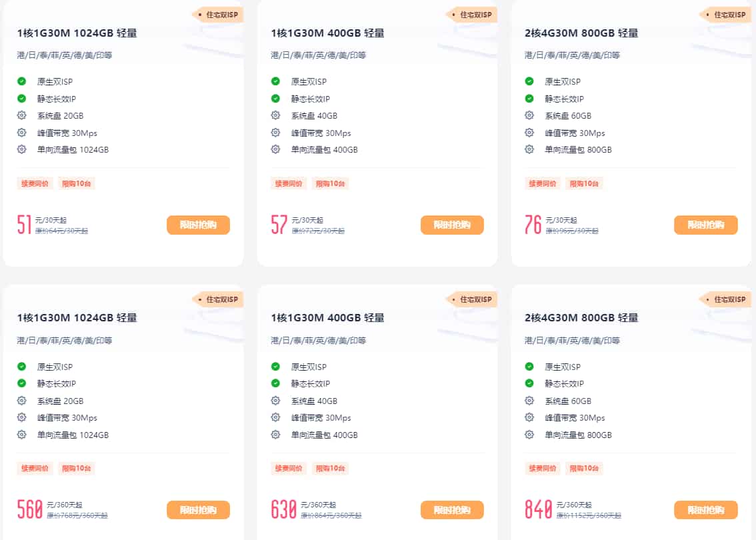Click the green check beside 静态长效IP in the 57元 card

point(275,99)
